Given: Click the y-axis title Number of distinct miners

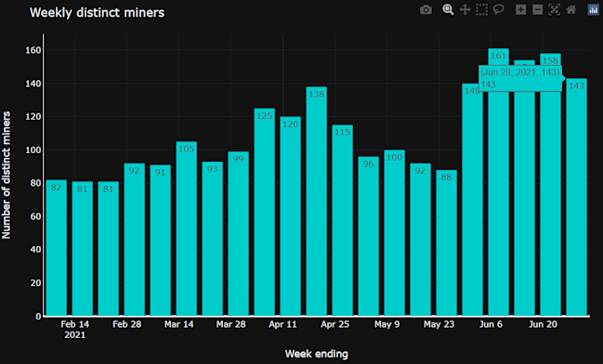Looking at the screenshot, I should point(7,175).
